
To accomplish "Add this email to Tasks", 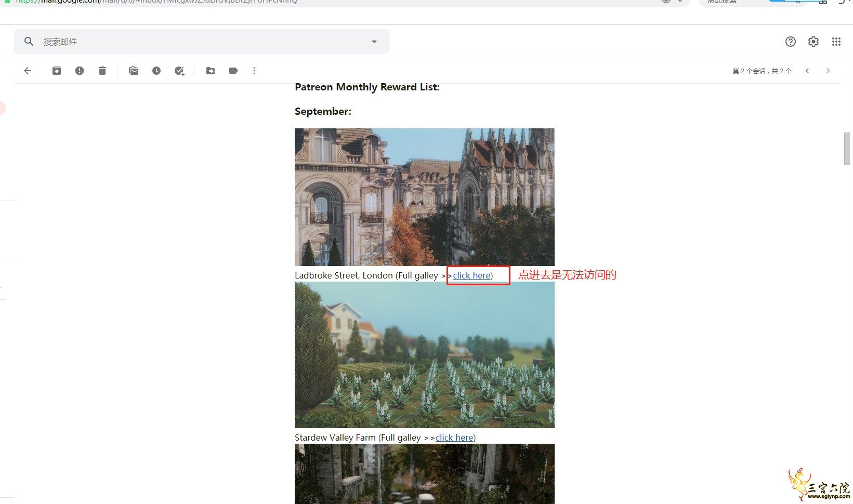I will pos(179,71).
